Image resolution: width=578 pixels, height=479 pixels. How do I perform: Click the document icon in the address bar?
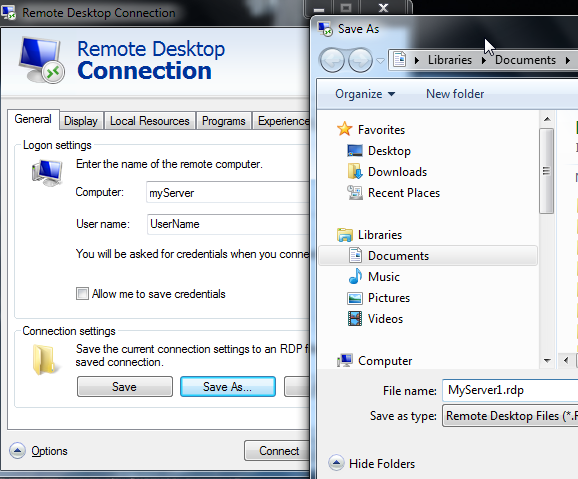tap(400, 59)
